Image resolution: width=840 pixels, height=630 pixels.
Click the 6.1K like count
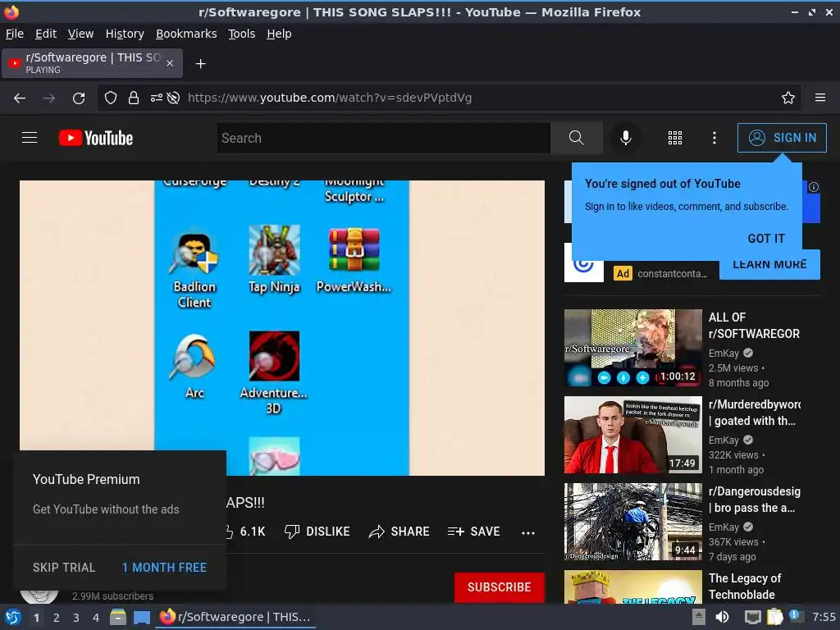pos(253,532)
